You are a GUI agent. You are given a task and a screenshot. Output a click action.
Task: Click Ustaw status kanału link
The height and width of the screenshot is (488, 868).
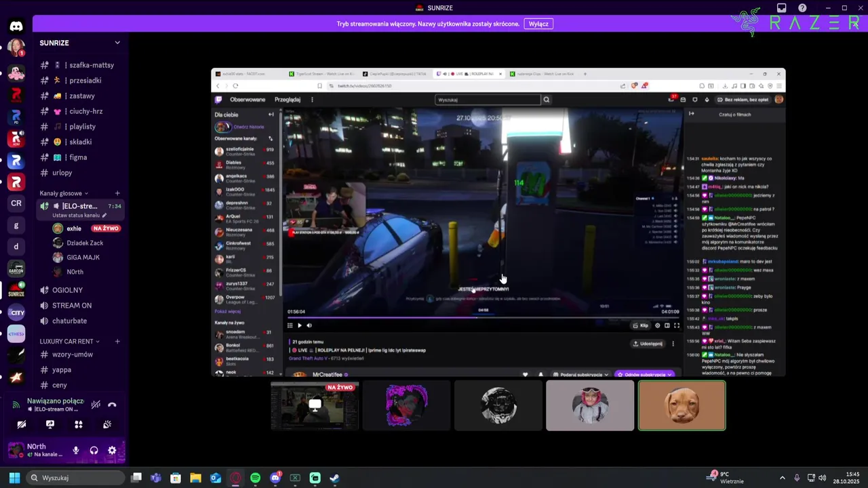coord(79,216)
